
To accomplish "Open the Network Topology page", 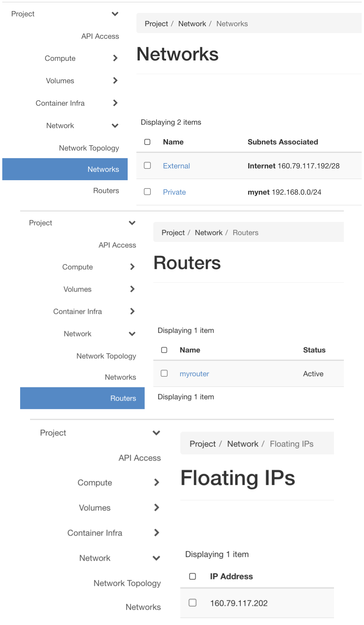I will (89, 148).
